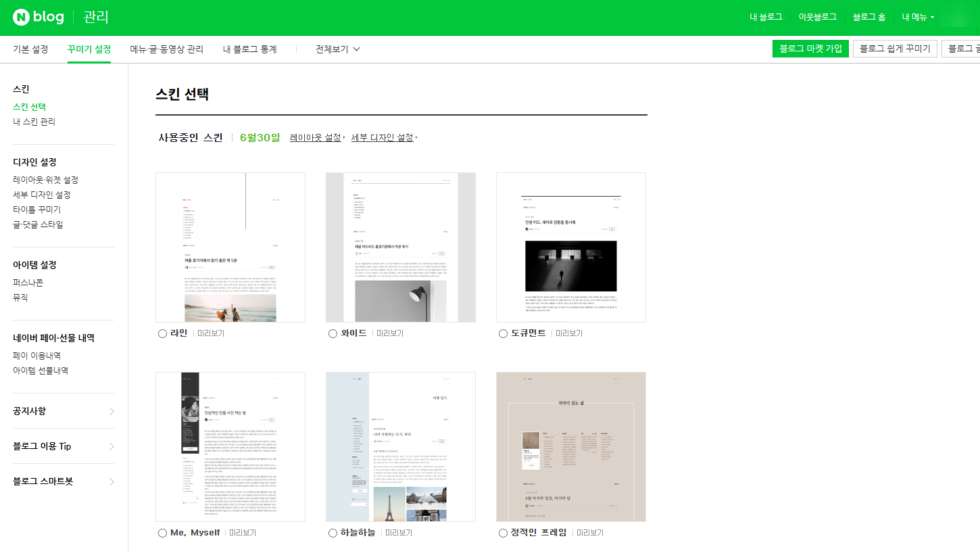The image size is (980, 551).
Task: Click the 블로그 쉽게 꾸미기 button
Action: [895, 49]
